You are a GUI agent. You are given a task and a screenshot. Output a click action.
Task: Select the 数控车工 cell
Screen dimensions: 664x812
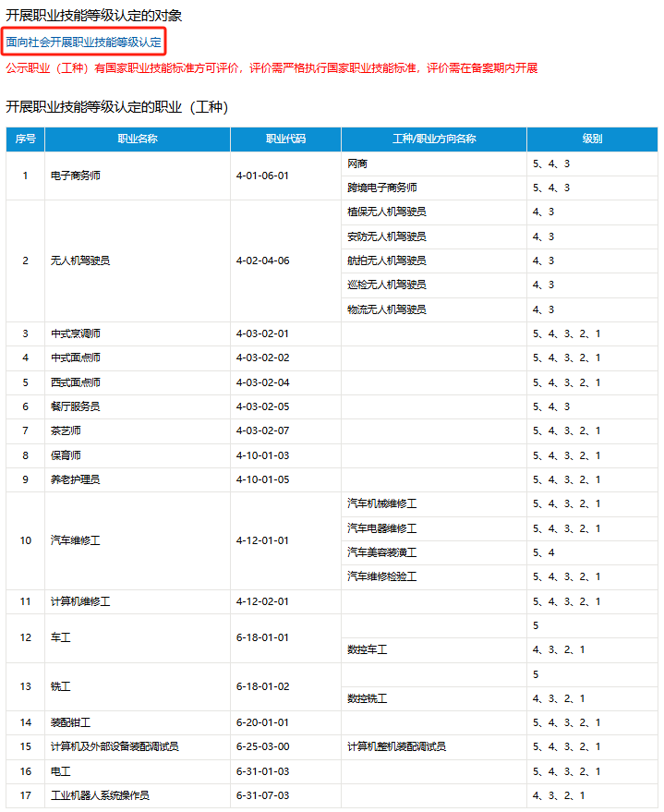click(367, 650)
